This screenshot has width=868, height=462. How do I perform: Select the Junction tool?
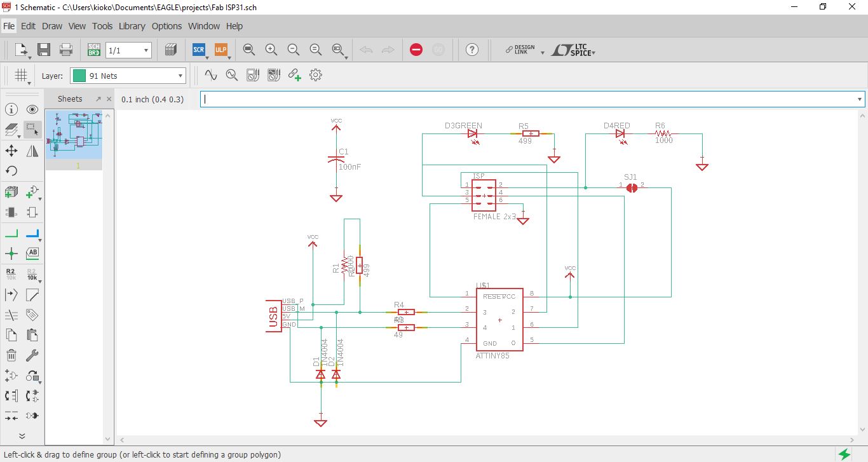coord(11,254)
